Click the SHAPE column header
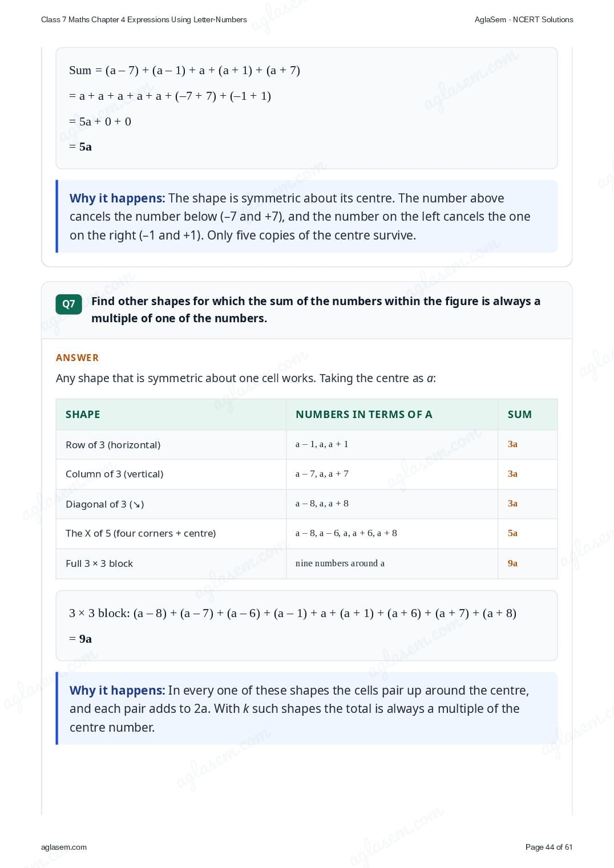614x868 pixels. point(83,415)
